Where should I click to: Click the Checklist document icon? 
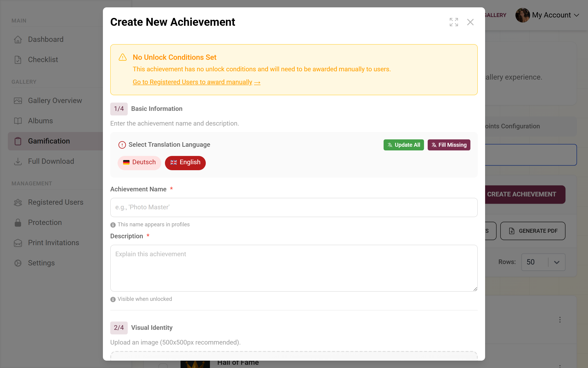coord(18,60)
